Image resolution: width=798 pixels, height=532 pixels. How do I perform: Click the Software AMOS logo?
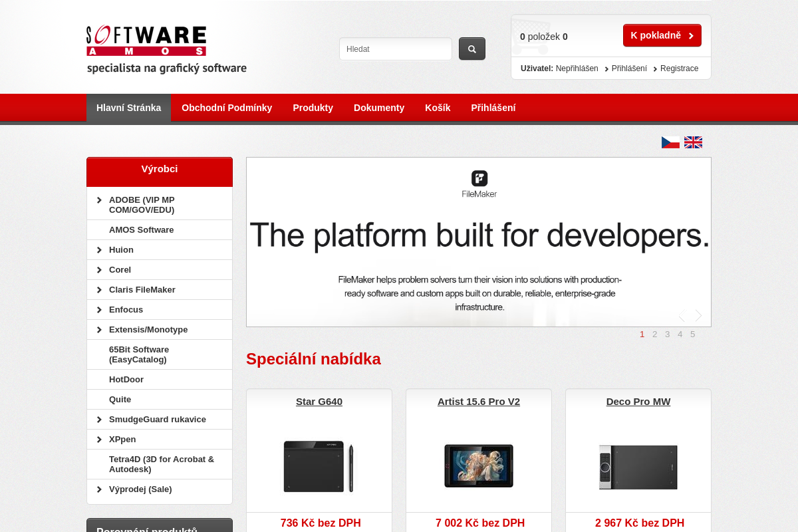coord(166,49)
